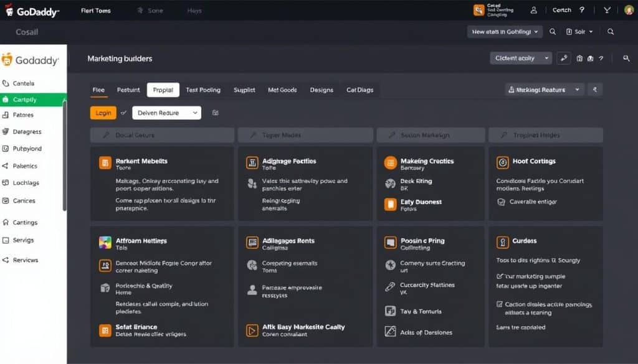Click the sidebar vertical scrollbar

(x=64, y=154)
